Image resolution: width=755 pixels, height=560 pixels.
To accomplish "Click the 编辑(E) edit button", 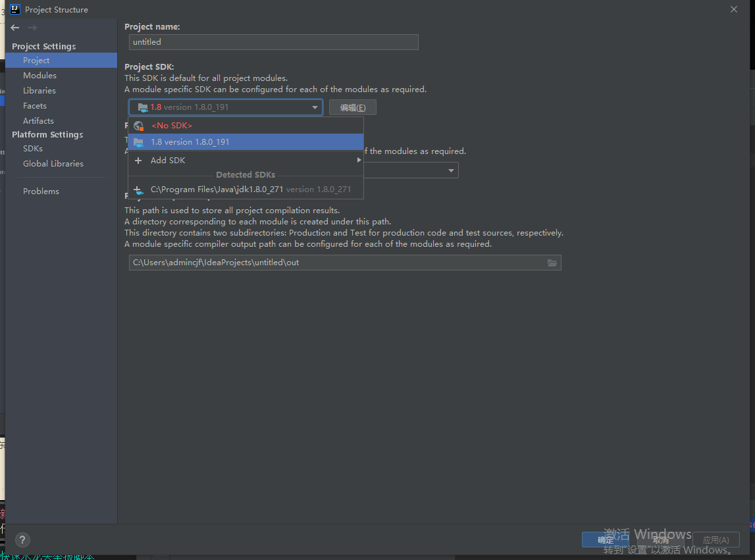I will click(353, 108).
